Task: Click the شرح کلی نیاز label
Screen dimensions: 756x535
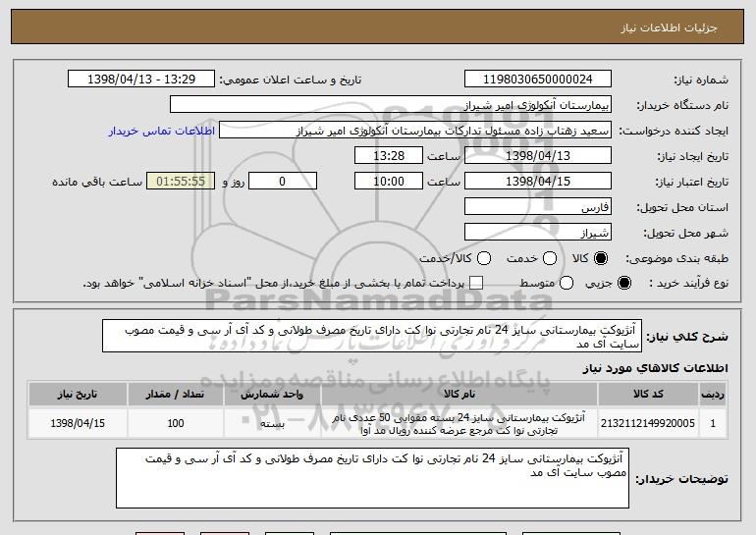Action: (x=687, y=337)
